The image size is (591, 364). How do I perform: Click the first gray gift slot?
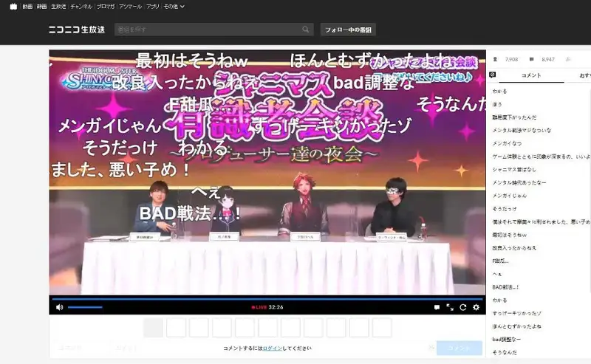click(x=153, y=327)
